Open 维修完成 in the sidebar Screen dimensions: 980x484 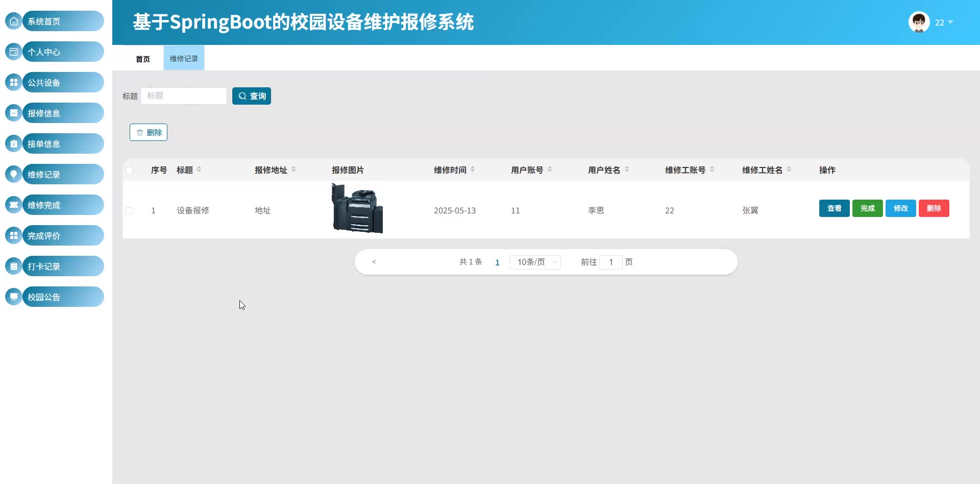[63, 205]
